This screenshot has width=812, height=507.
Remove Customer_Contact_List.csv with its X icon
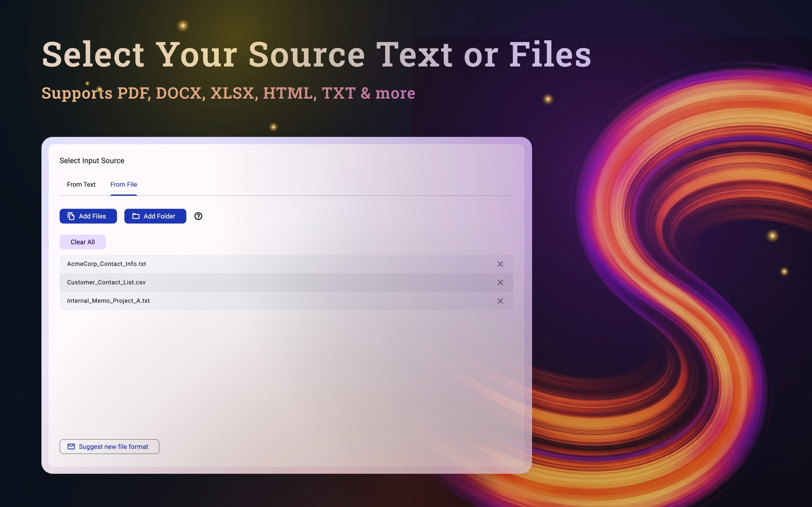point(500,282)
